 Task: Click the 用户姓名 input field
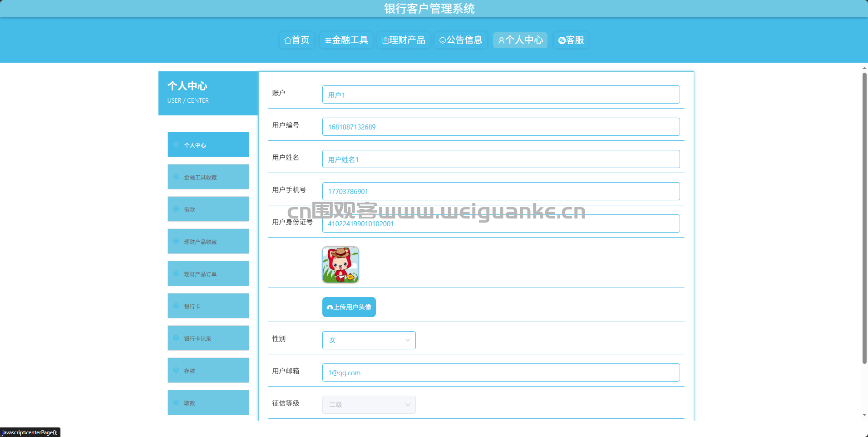coord(501,159)
